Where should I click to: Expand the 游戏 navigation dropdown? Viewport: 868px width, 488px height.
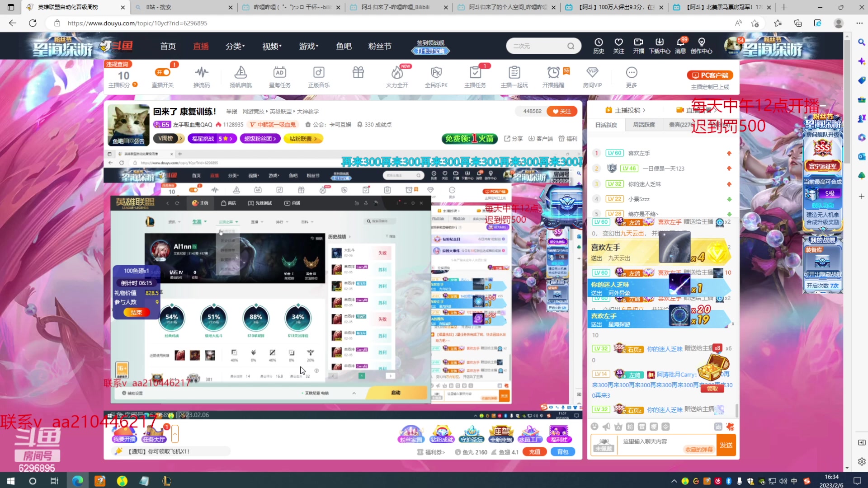(x=308, y=46)
